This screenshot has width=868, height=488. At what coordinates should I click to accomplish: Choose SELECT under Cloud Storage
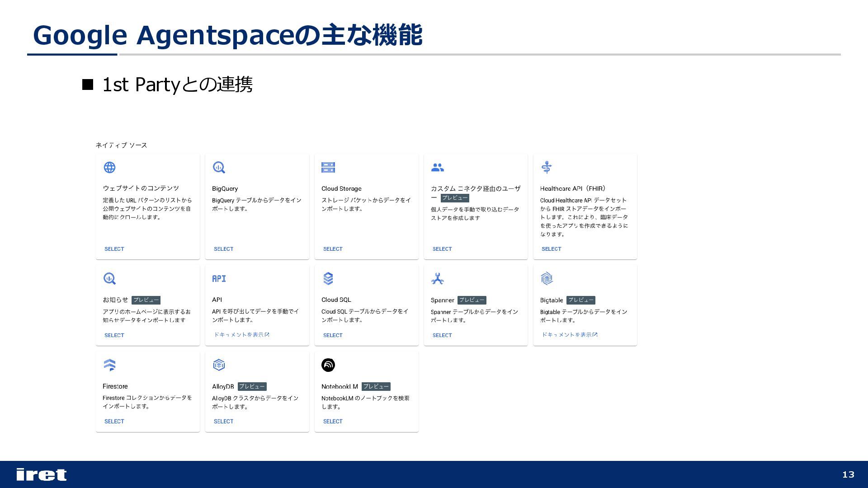333,249
